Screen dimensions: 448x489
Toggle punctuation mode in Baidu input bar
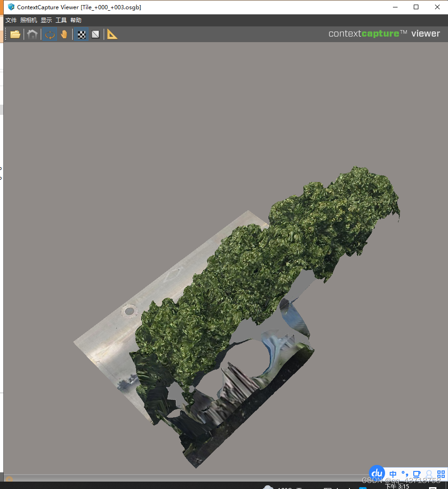[x=405, y=474]
